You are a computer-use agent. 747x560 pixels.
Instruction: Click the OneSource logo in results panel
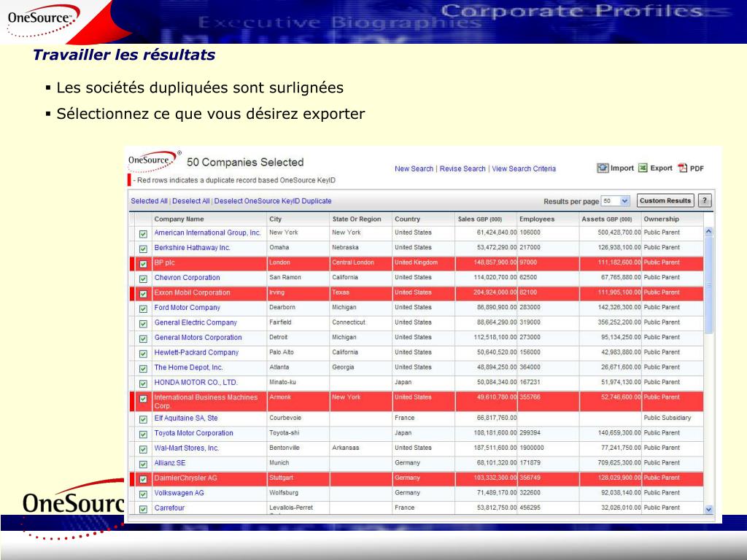pyautogui.click(x=155, y=161)
